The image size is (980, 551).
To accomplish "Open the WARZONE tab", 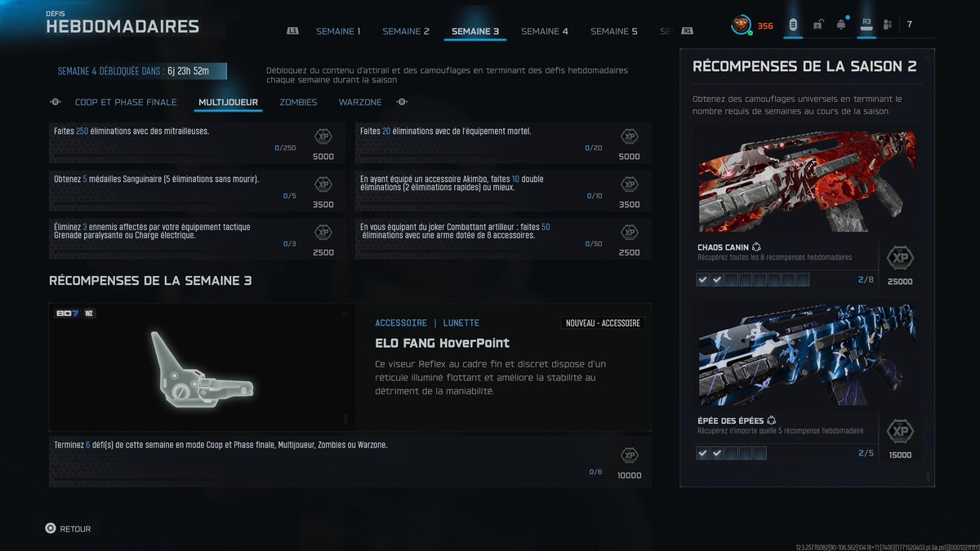I will coord(360,103).
